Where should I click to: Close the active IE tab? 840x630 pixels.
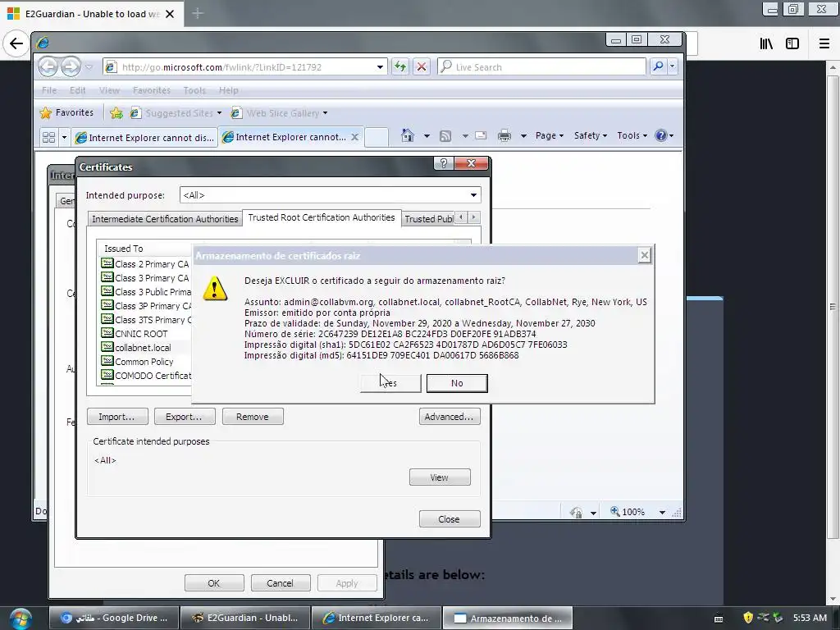click(x=354, y=137)
